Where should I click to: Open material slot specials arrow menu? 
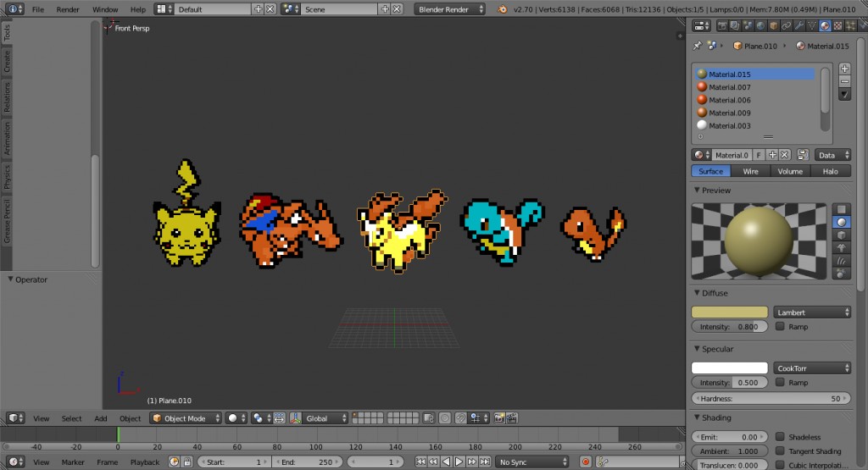click(x=844, y=95)
